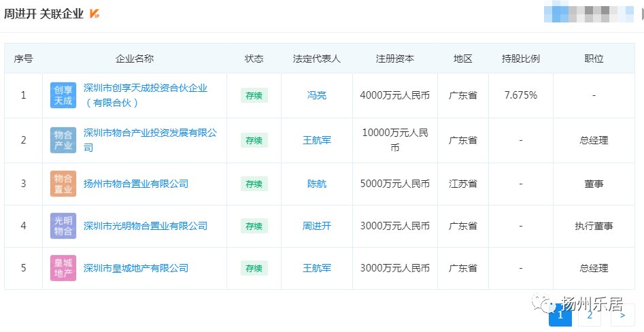Viewport: 644px width, 332px height.
Task: Open the 物合置业 company logo
Action: (63, 184)
